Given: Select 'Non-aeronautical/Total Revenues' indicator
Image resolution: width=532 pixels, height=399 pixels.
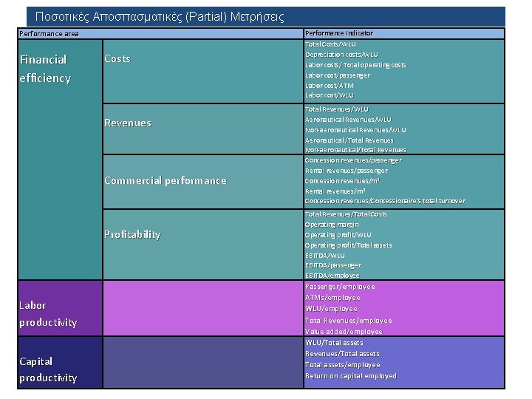Looking at the screenshot, I should click(x=355, y=150).
